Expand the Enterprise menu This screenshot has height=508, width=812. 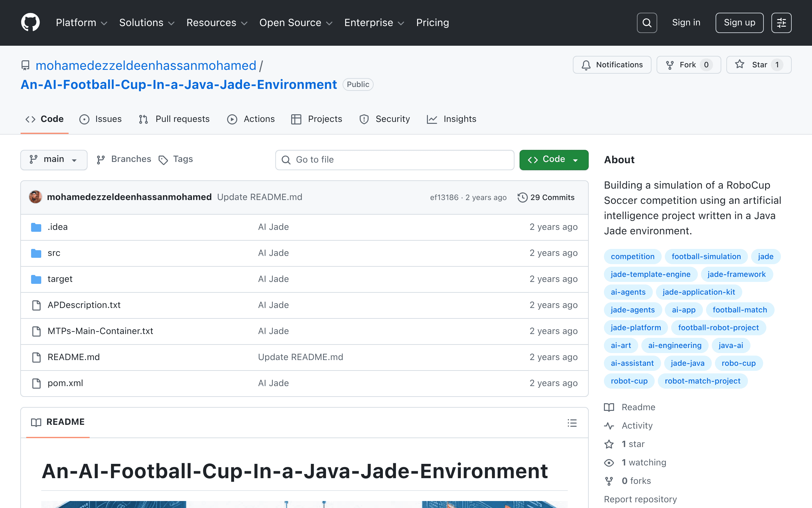(x=374, y=23)
